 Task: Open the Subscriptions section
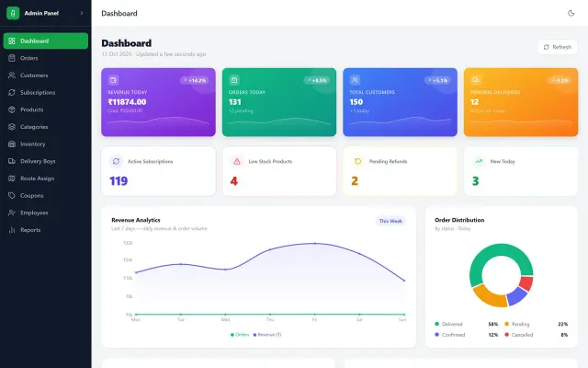tap(46, 92)
